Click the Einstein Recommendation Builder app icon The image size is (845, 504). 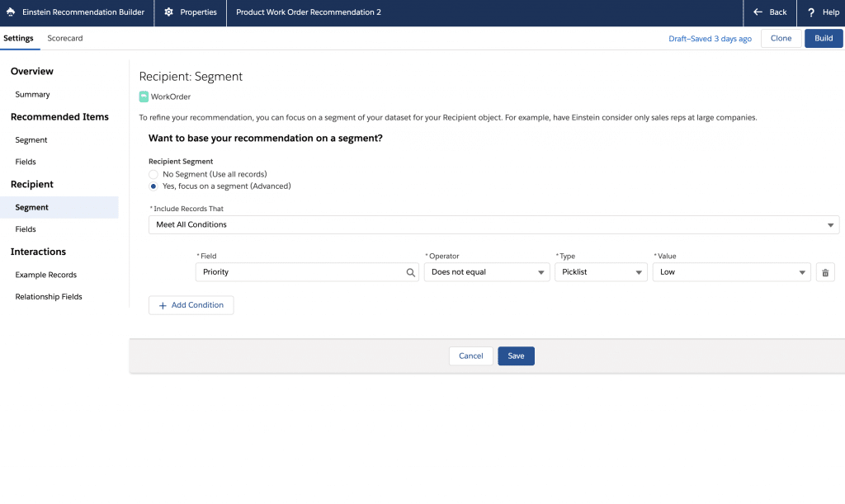pyautogui.click(x=10, y=12)
